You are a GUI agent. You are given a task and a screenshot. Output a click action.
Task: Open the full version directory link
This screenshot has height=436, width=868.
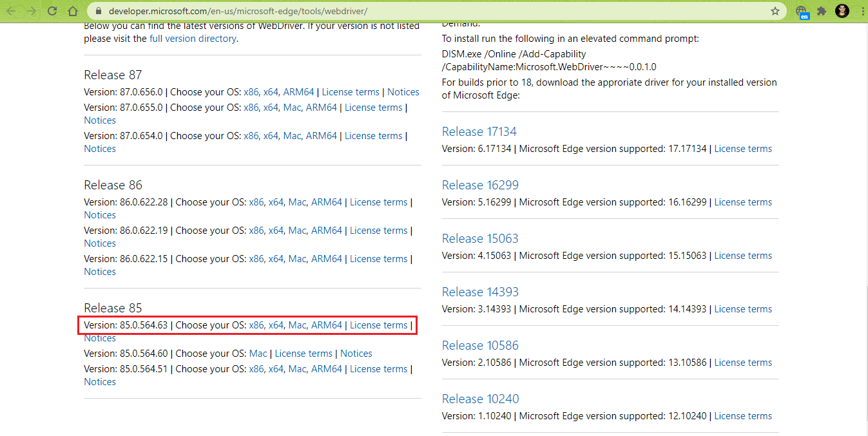[193, 38]
